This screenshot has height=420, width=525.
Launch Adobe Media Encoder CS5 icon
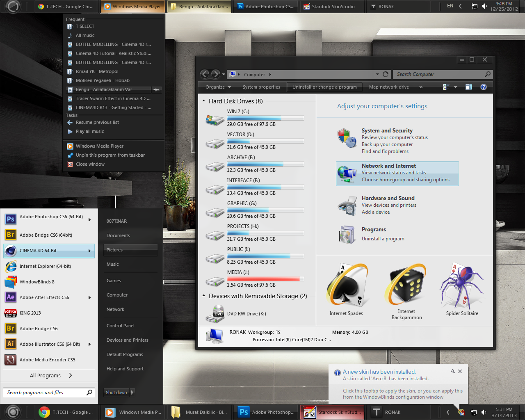tap(11, 360)
